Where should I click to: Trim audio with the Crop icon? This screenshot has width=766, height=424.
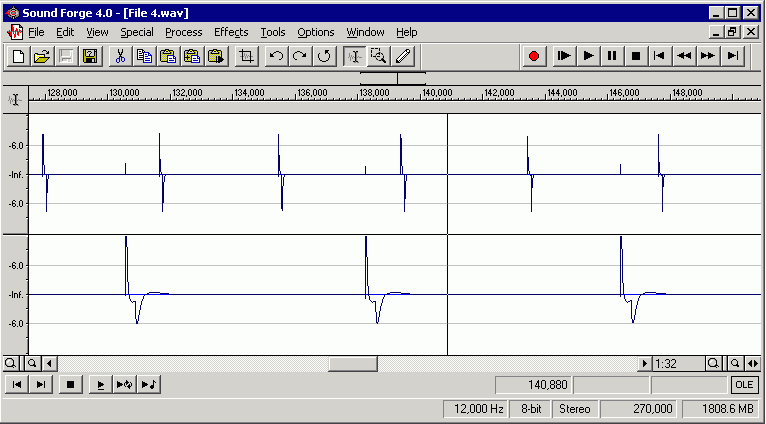247,56
